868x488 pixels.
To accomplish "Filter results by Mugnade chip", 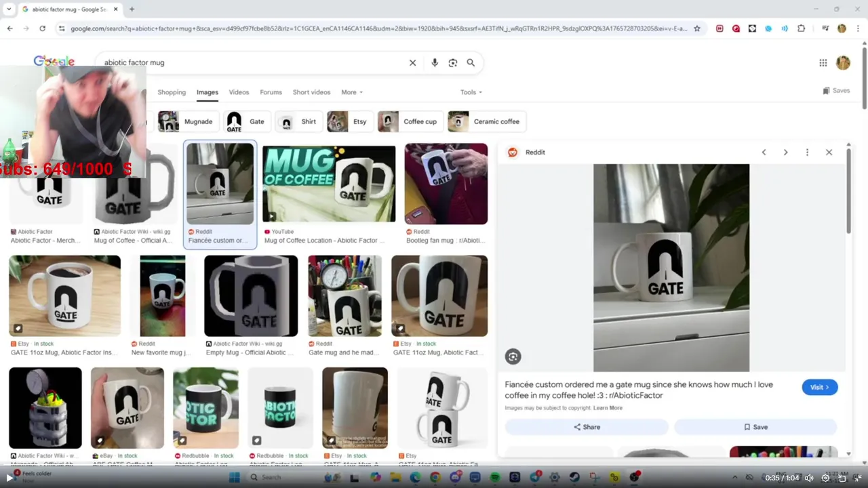I will [189, 121].
